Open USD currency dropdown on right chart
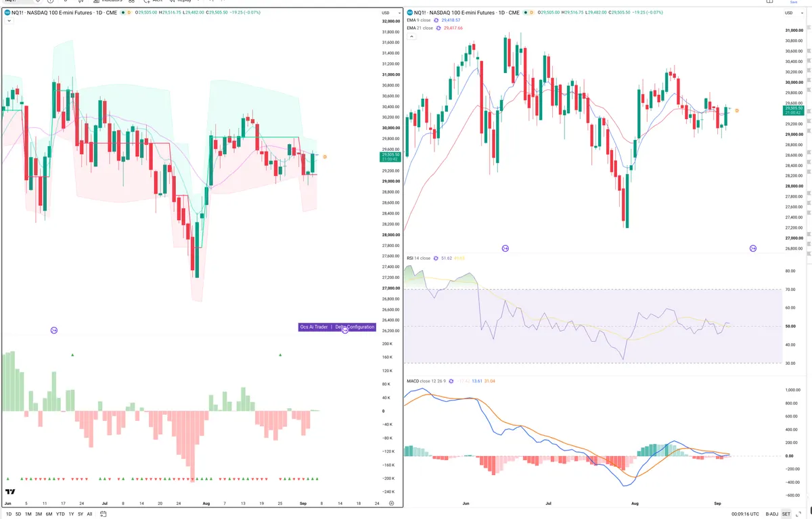The image size is (812, 519). 792,13
